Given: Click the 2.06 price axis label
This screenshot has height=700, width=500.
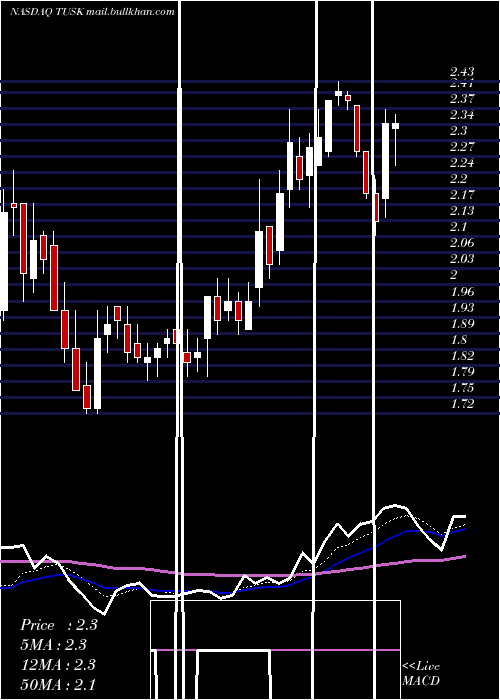Looking at the screenshot, I should coord(462,243).
